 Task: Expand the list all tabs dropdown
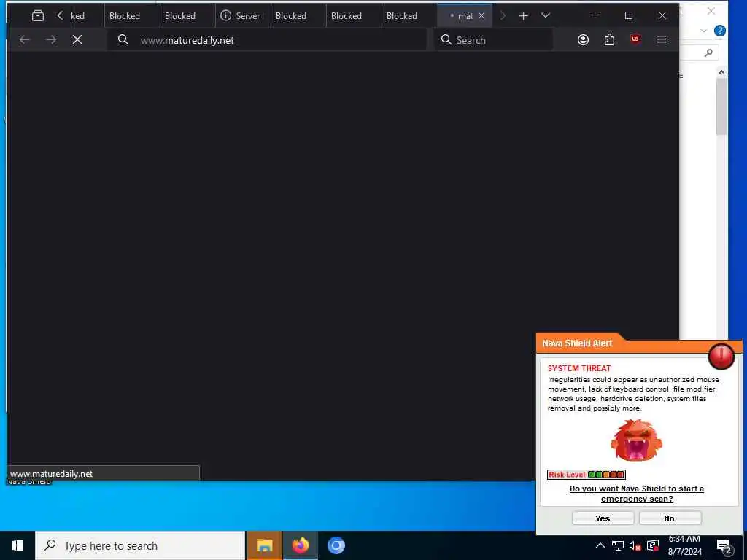click(546, 16)
